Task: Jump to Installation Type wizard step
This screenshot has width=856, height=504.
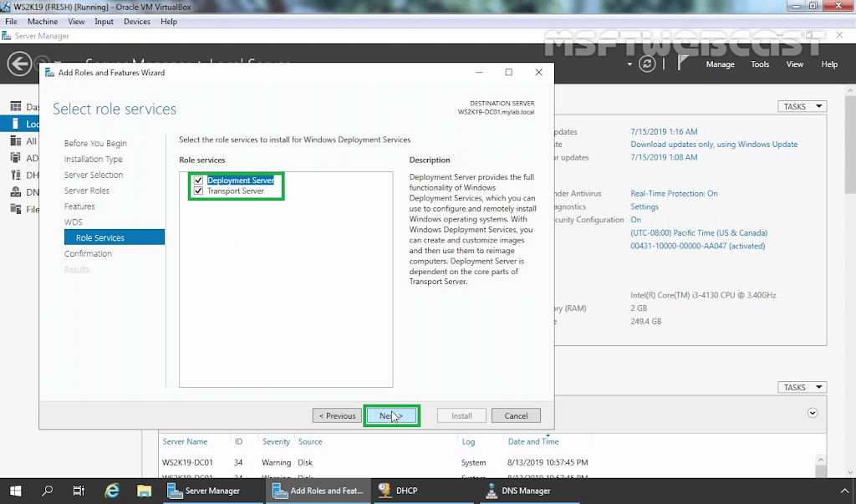Action: 94,159
